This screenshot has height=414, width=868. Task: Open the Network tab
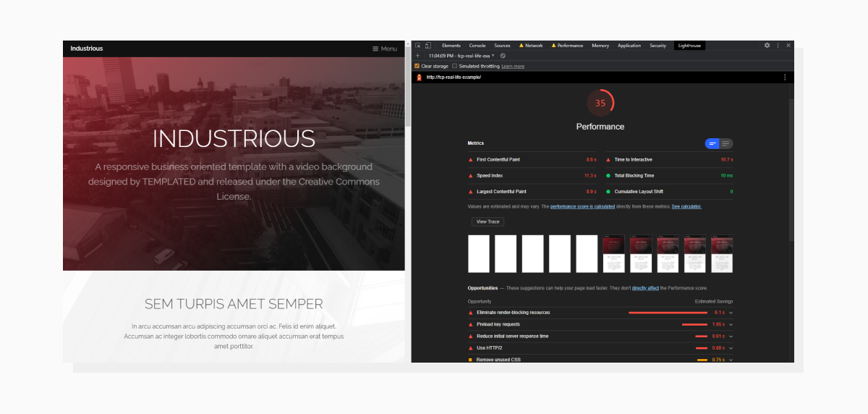coord(534,46)
